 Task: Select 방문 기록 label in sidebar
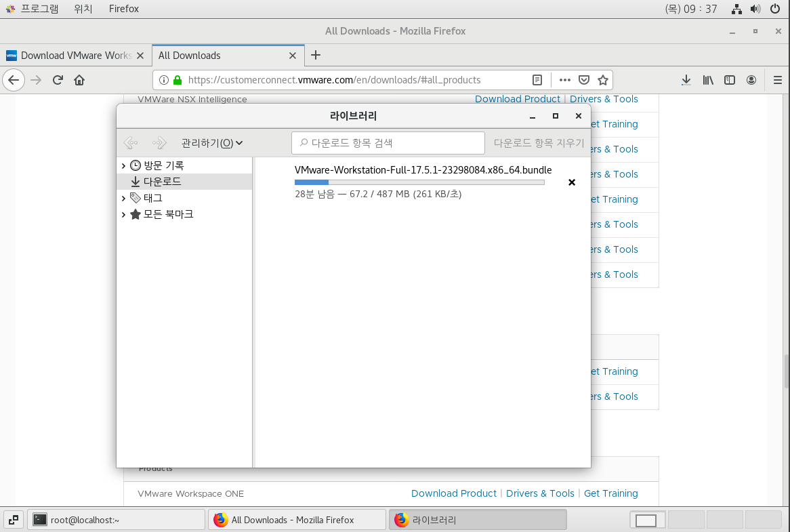pyautogui.click(x=164, y=166)
